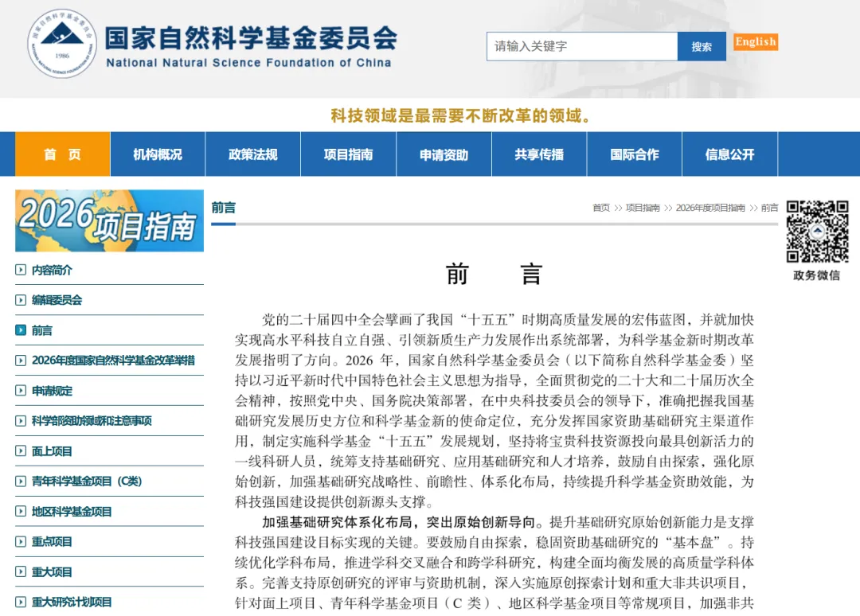Open 编辑委员会 sidebar link
860x616 pixels.
click(x=57, y=300)
